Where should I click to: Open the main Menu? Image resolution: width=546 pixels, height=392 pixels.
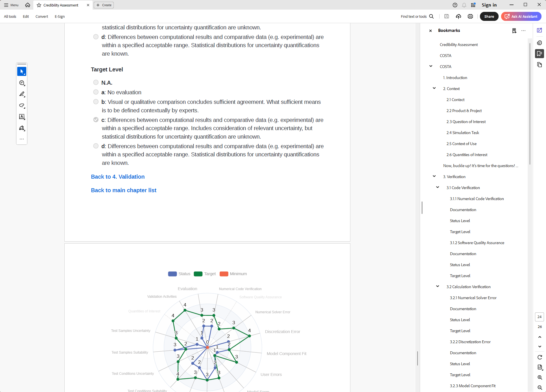(x=11, y=5)
